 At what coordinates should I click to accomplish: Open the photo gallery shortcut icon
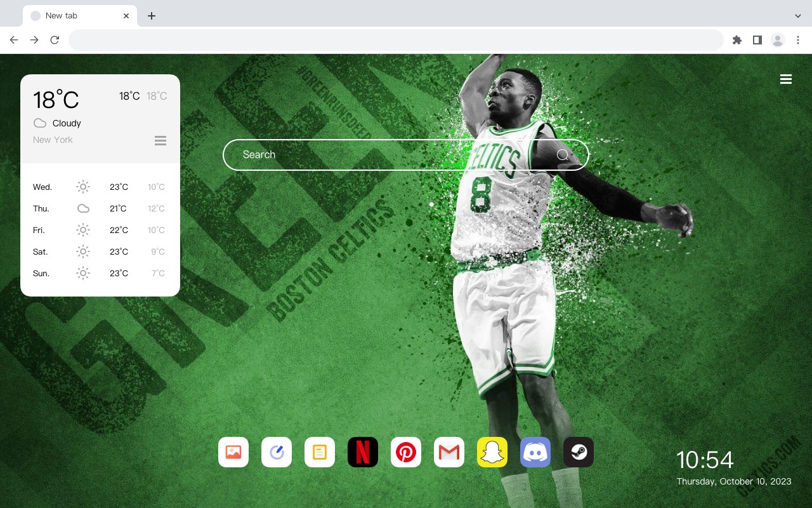pyautogui.click(x=233, y=452)
